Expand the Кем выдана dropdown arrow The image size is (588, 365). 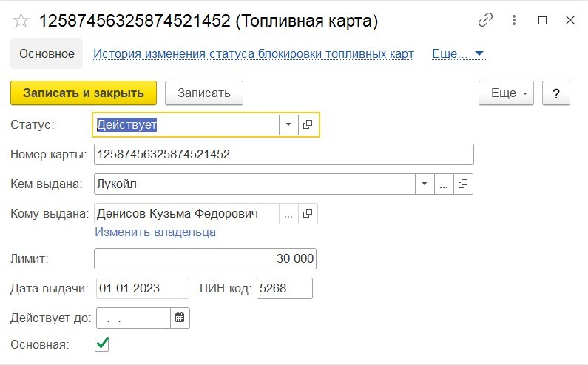click(x=425, y=184)
